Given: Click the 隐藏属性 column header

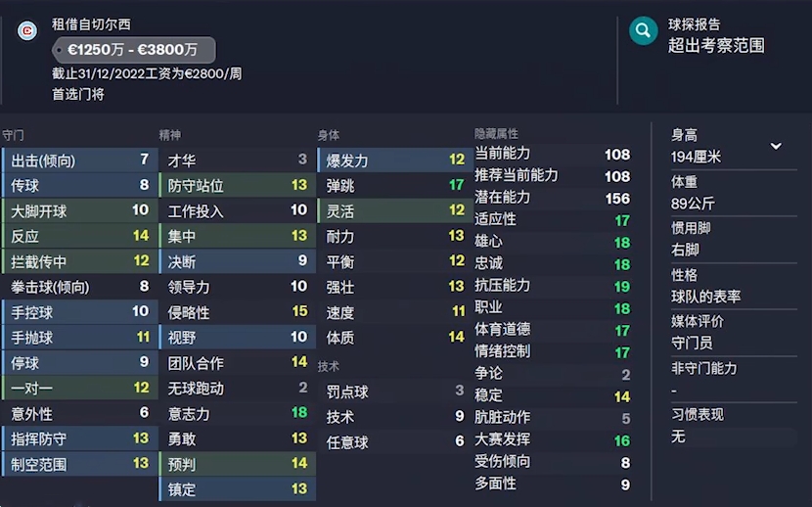Looking at the screenshot, I should point(496,134).
